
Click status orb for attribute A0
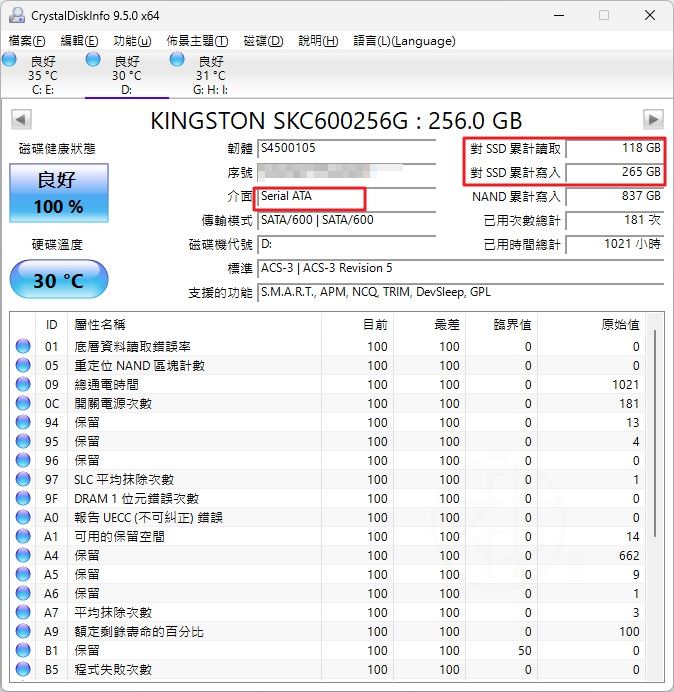23,517
